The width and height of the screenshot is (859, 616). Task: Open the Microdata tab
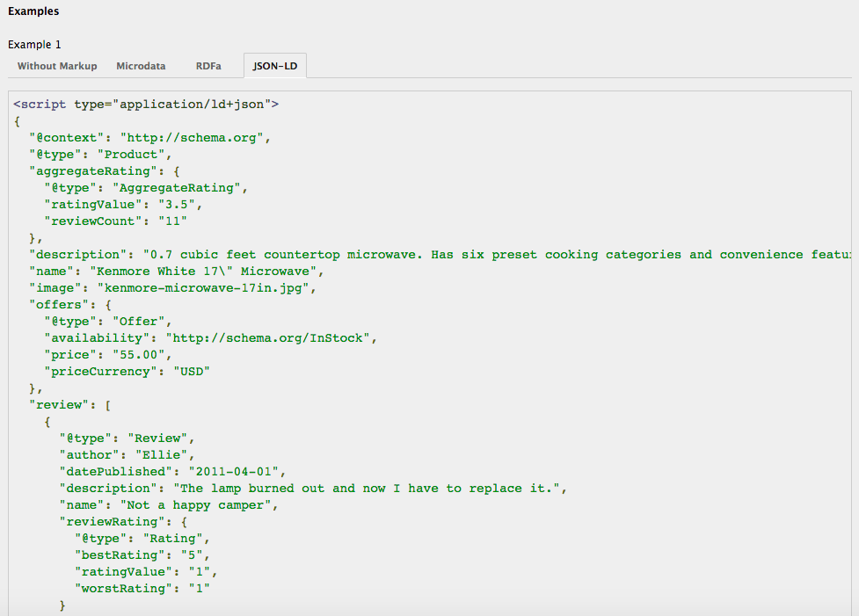tap(141, 66)
